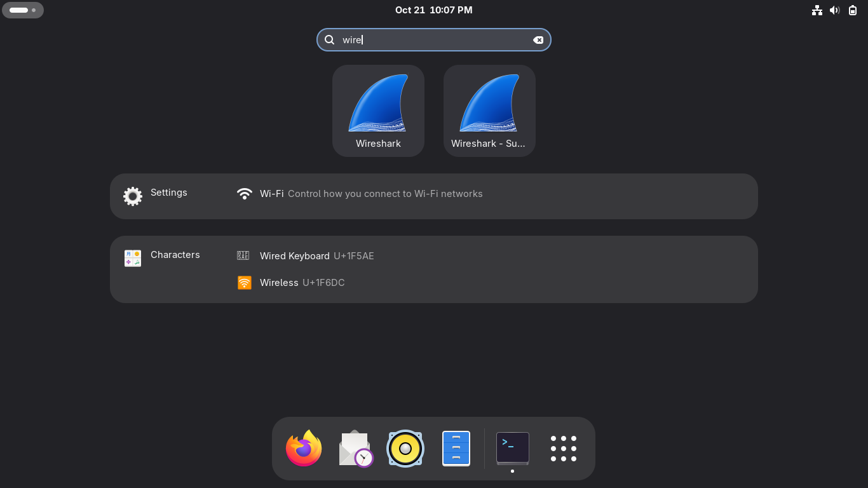The image size is (868, 488).
Task: Open Firefox from the dock
Action: (x=304, y=448)
